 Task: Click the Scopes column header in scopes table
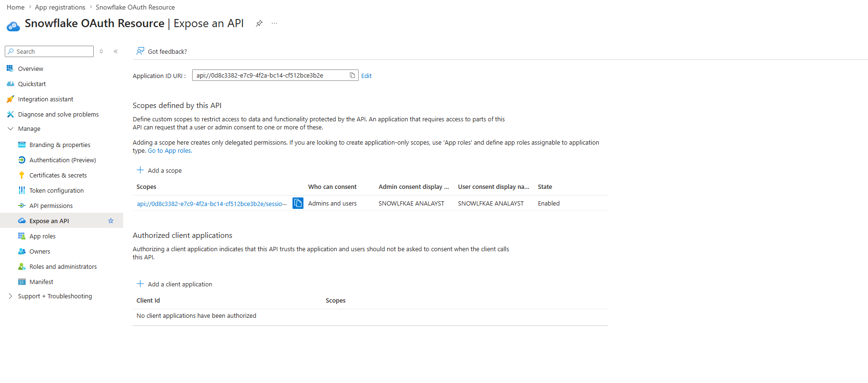coord(146,187)
